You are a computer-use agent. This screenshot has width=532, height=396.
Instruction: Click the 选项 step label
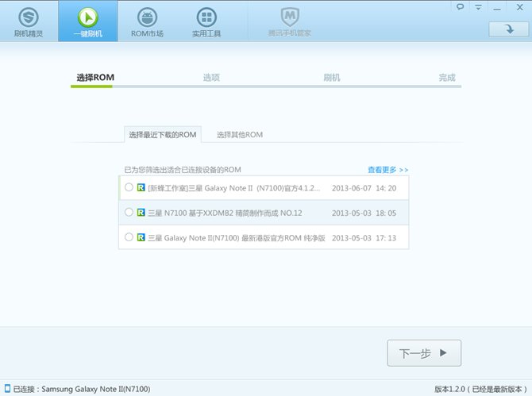point(211,78)
